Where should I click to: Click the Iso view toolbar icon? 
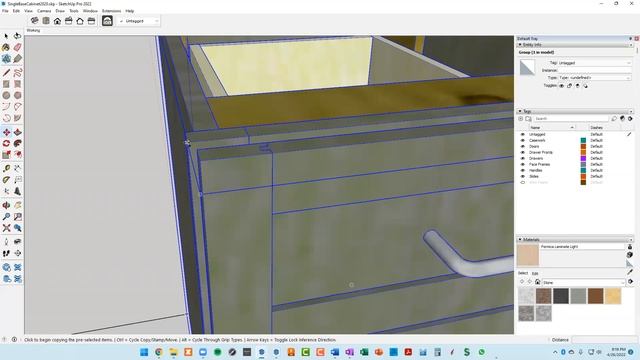(35, 21)
